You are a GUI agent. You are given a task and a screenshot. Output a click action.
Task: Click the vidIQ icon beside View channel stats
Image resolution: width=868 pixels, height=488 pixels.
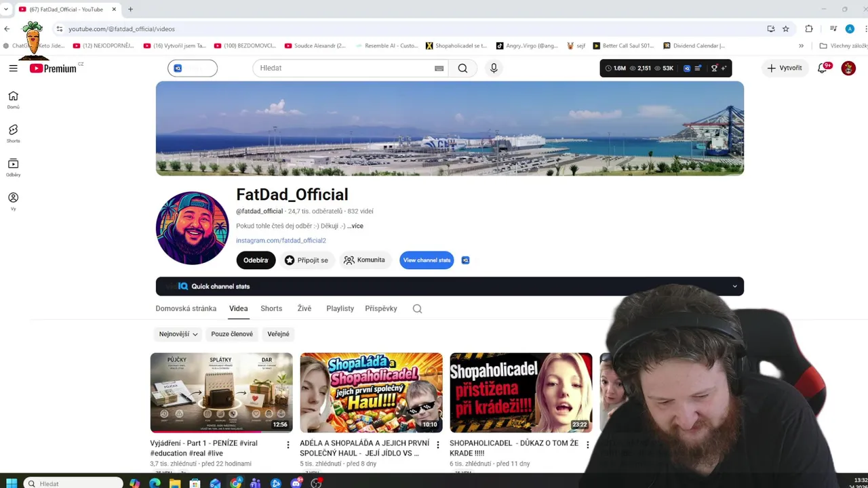click(x=465, y=260)
